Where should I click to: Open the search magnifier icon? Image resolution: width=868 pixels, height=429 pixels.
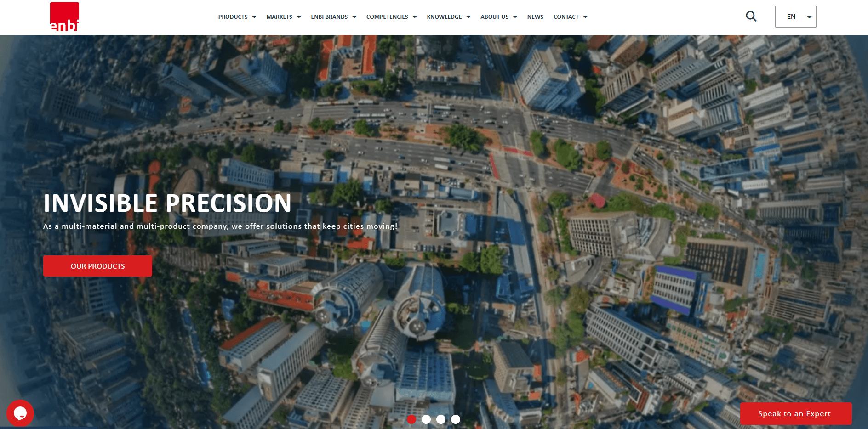coord(751,17)
